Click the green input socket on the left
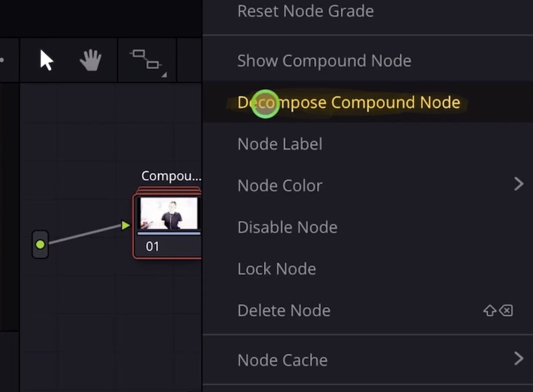Image resolution: width=533 pixels, height=392 pixels. click(40, 243)
